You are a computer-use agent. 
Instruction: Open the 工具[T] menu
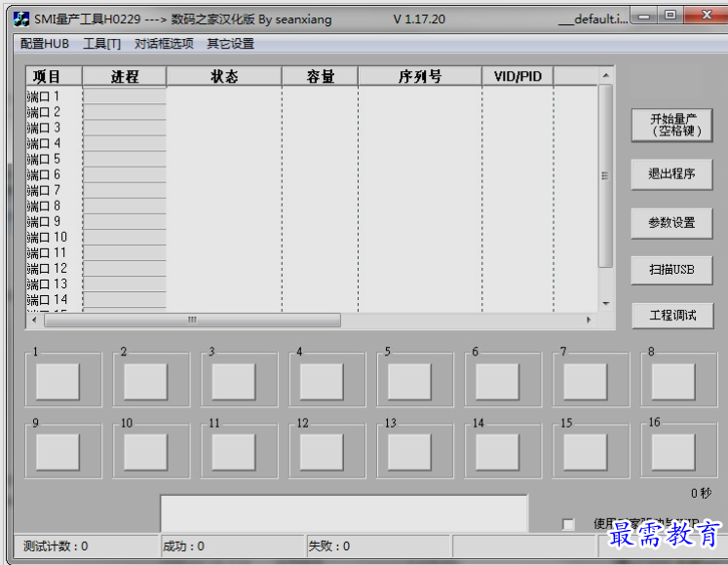101,44
